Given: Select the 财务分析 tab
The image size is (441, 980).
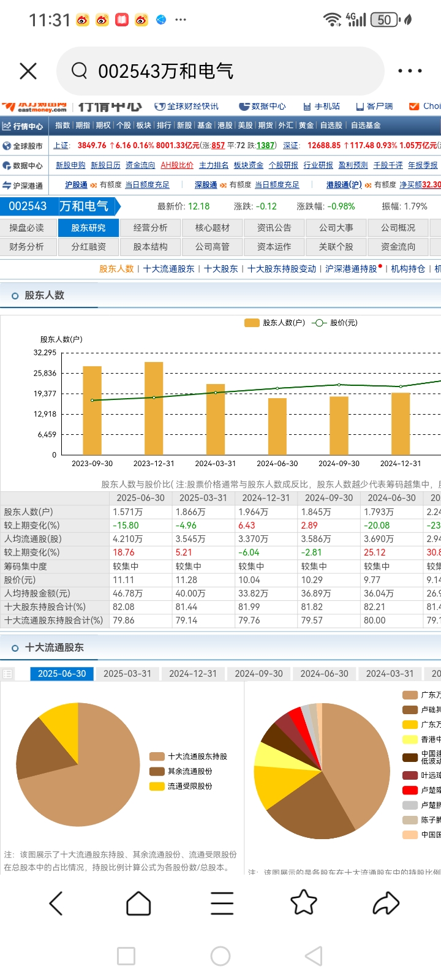Looking at the screenshot, I should tap(27, 247).
